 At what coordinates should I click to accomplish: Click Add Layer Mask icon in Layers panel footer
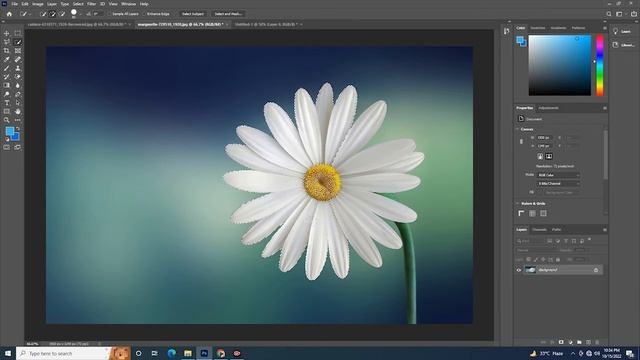pyautogui.click(x=561, y=342)
